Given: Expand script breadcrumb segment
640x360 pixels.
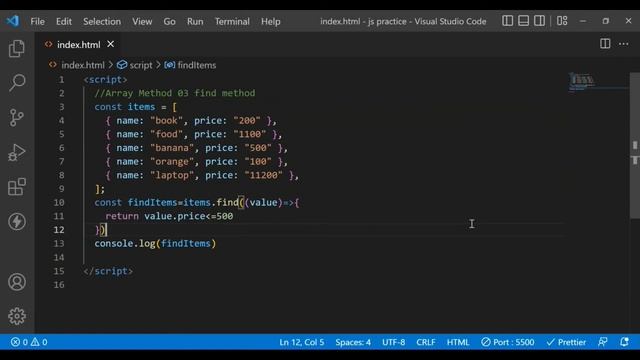Looking at the screenshot, I should coord(141,65).
